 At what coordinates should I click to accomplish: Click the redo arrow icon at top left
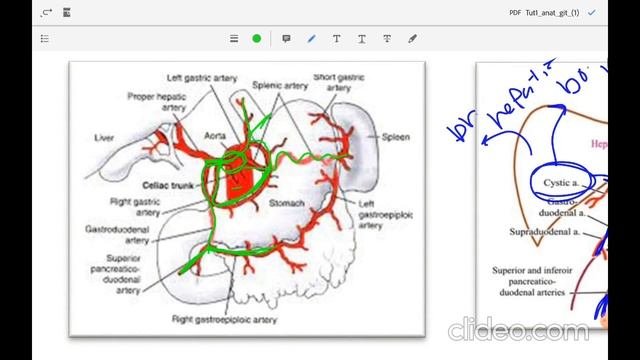47,13
